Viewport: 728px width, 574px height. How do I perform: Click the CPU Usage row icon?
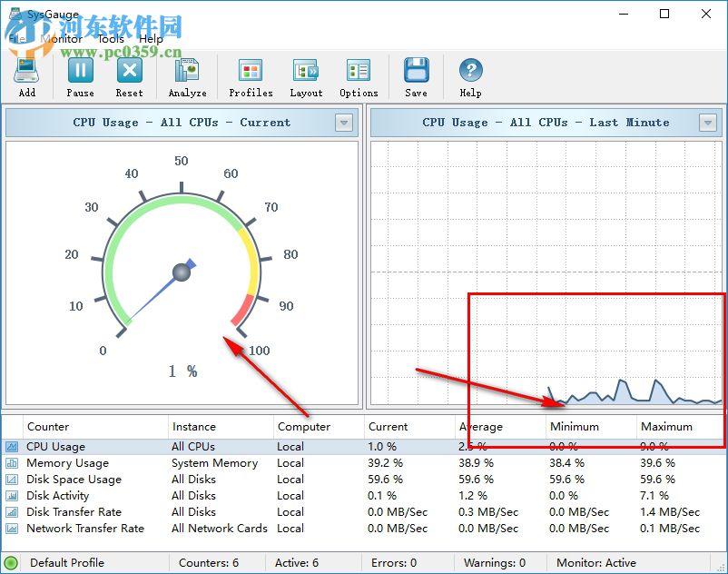click(x=12, y=447)
